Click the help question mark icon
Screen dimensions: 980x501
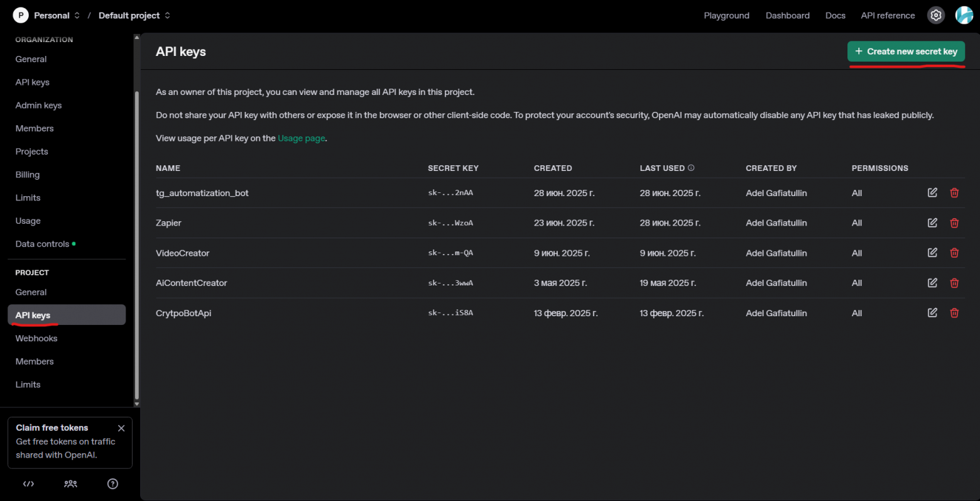(112, 483)
